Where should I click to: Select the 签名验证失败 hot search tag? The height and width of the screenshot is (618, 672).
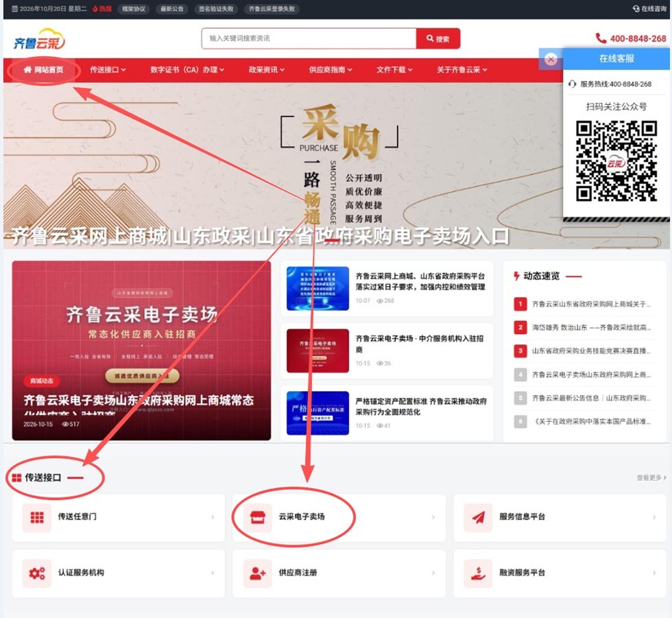(216, 8)
